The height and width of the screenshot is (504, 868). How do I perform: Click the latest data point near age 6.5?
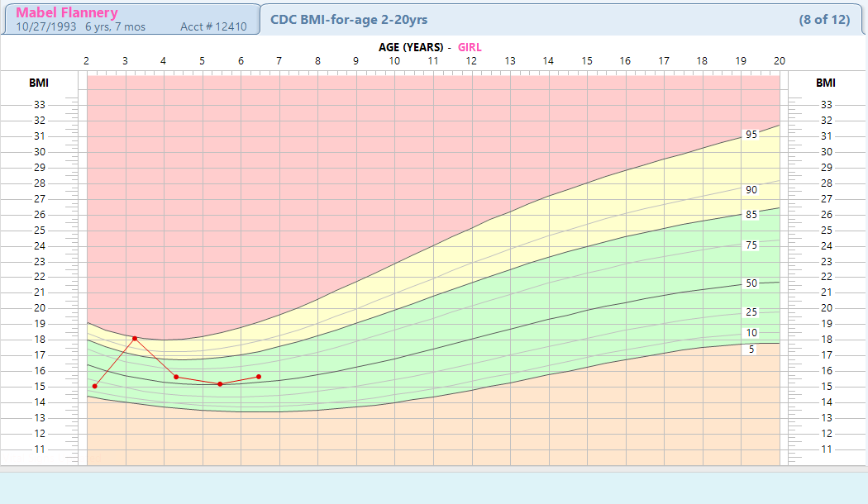click(259, 377)
